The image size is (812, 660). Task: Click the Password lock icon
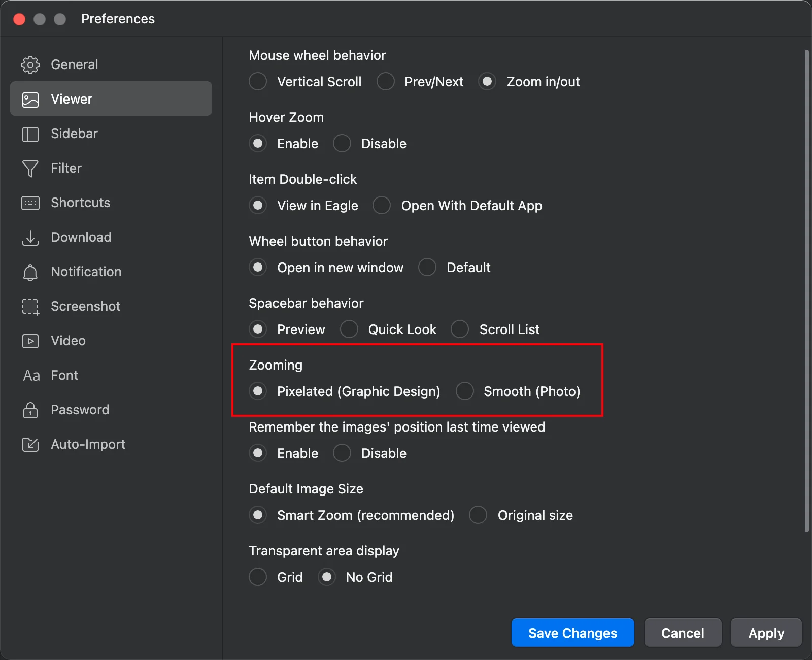[30, 410]
